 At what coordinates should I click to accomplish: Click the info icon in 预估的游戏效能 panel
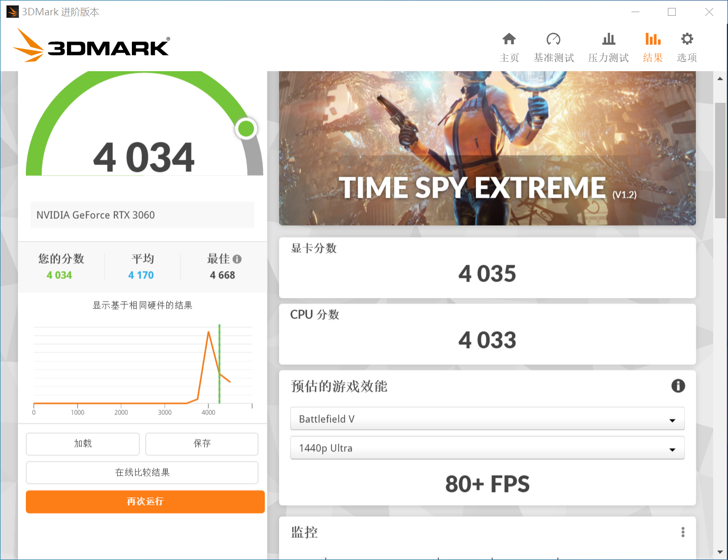click(x=678, y=386)
